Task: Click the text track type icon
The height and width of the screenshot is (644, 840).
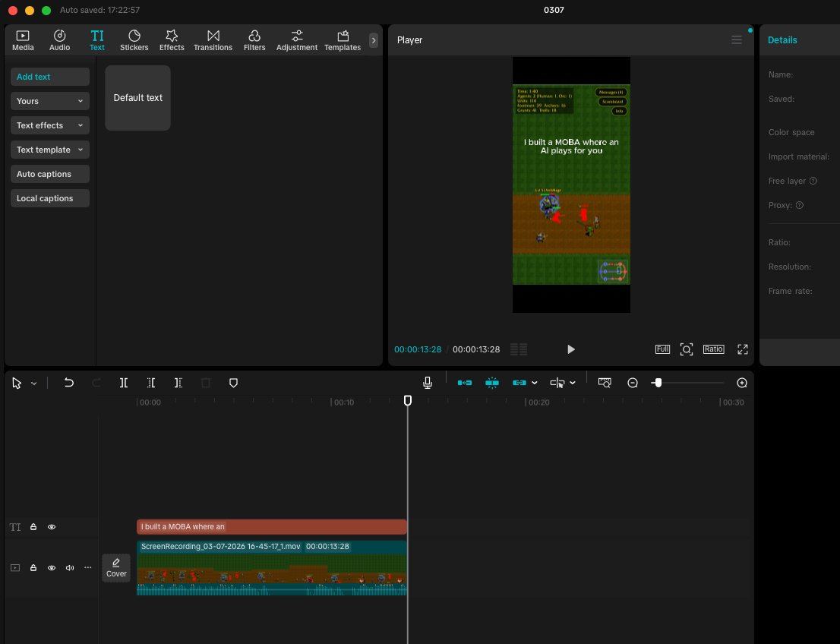Action: (15, 526)
